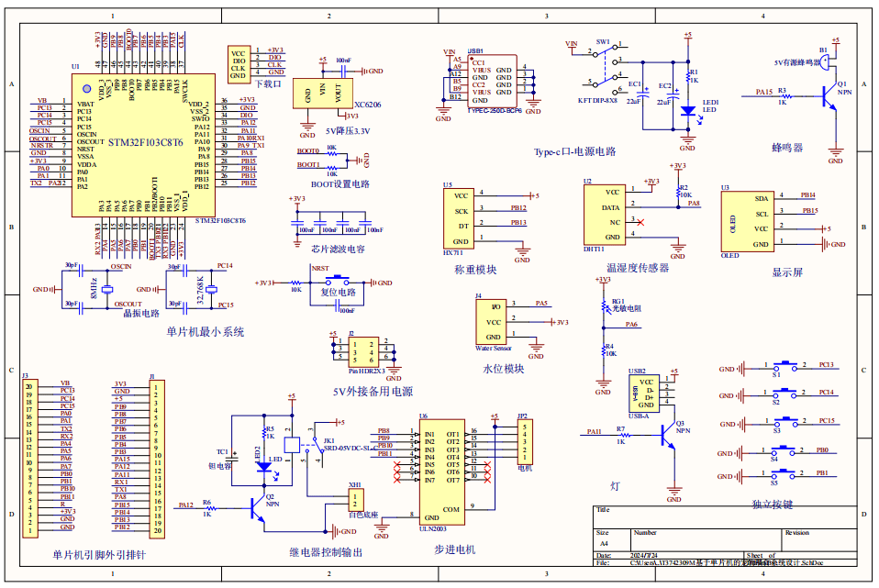Image resolution: width=879 pixels, height=588 pixels.
Task: Click the DHT11 sensor block U2
Action: point(605,215)
